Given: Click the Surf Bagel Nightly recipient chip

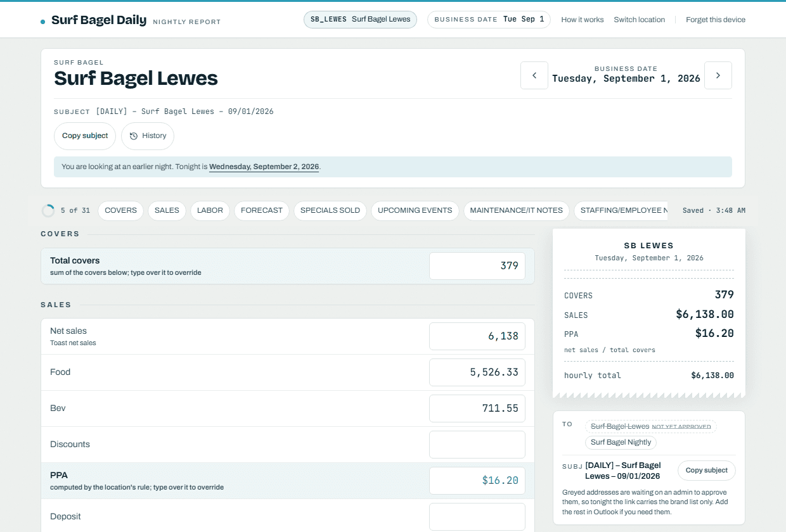Looking at the screenshot, I should pos(621,442).
